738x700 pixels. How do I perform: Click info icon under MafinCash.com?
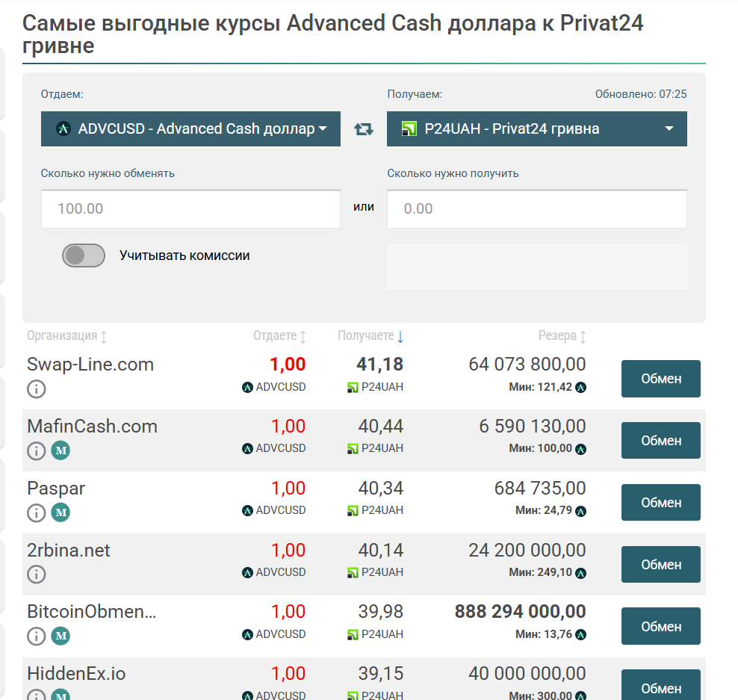pyautogui.click(x=37, y=451)
